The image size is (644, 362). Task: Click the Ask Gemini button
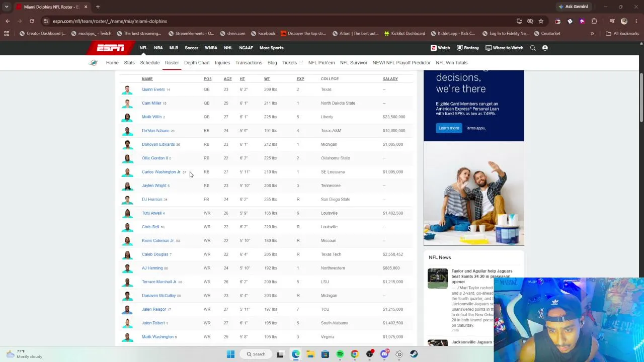pyautogui.click(x=573, y=7)
